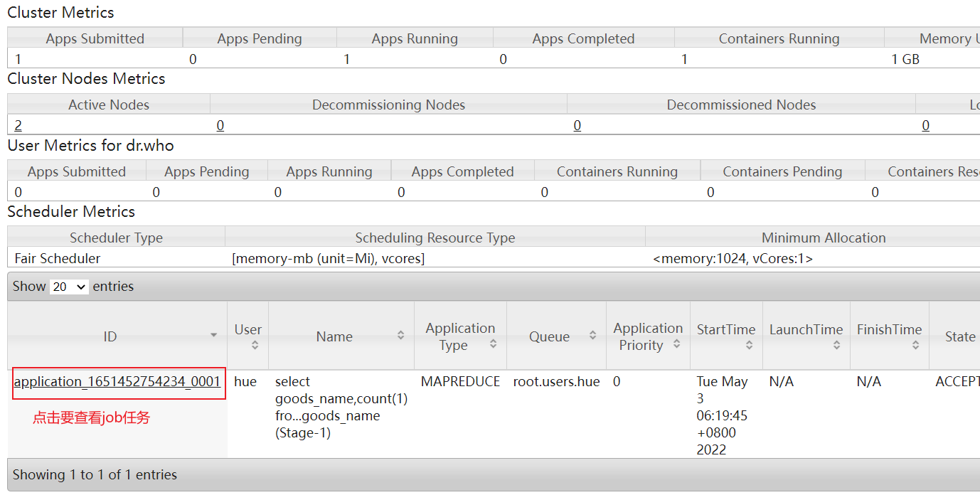Viewport: 980px width, 495px height.
Task: Click the Decommissioned Nodes header
Action: pos(741,105)
